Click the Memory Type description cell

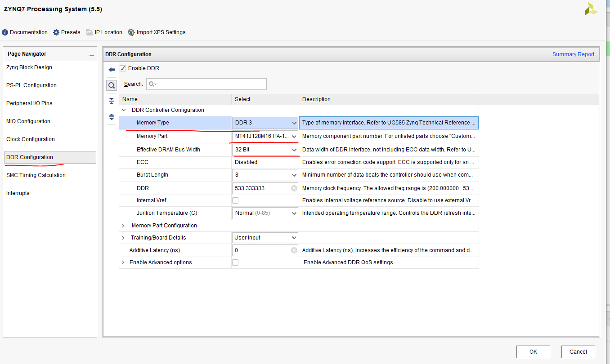point(389,123)
